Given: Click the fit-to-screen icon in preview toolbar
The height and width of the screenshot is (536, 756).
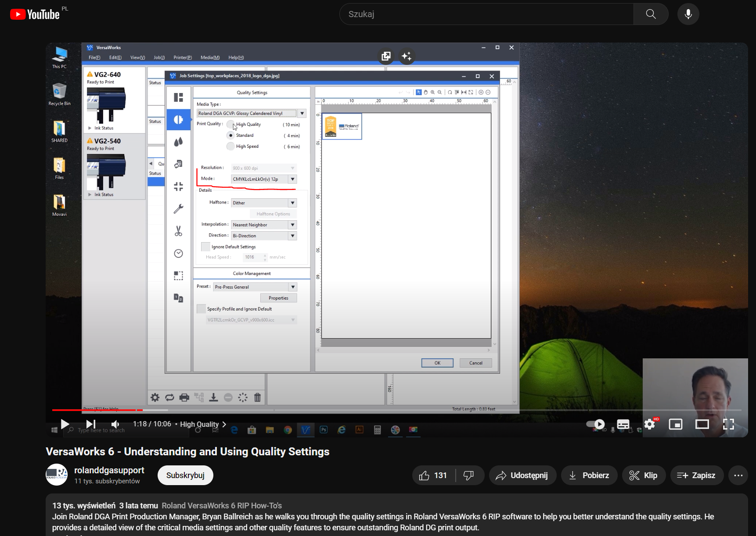Looking at the screenshot, I should click(471, 92).
